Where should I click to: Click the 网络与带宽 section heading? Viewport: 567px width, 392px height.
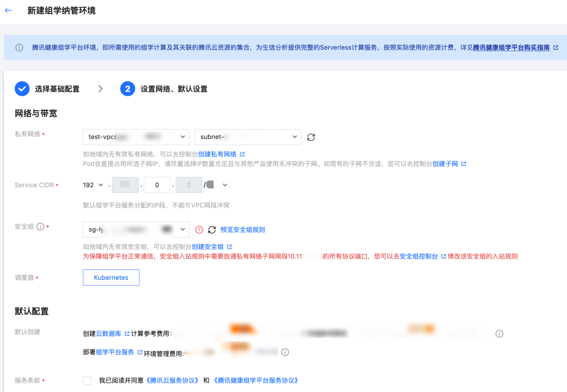(x=36, y=114)
